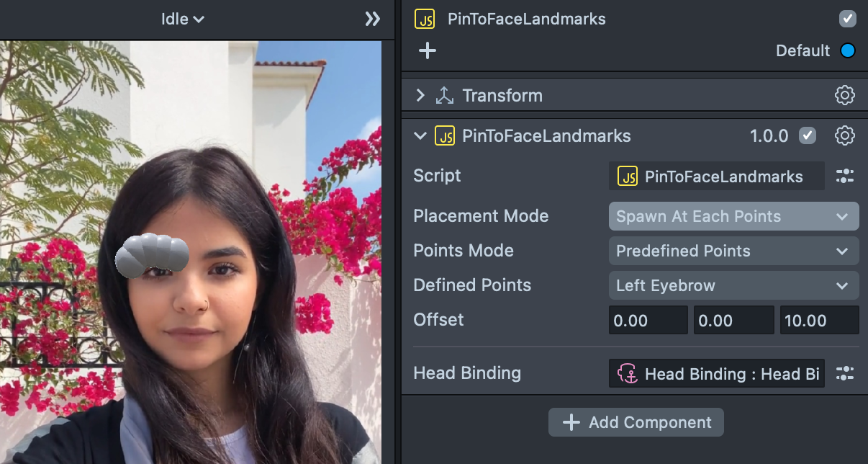Click the Add Component button
This screenshot has height=464, width=868.
coord(636,422)
